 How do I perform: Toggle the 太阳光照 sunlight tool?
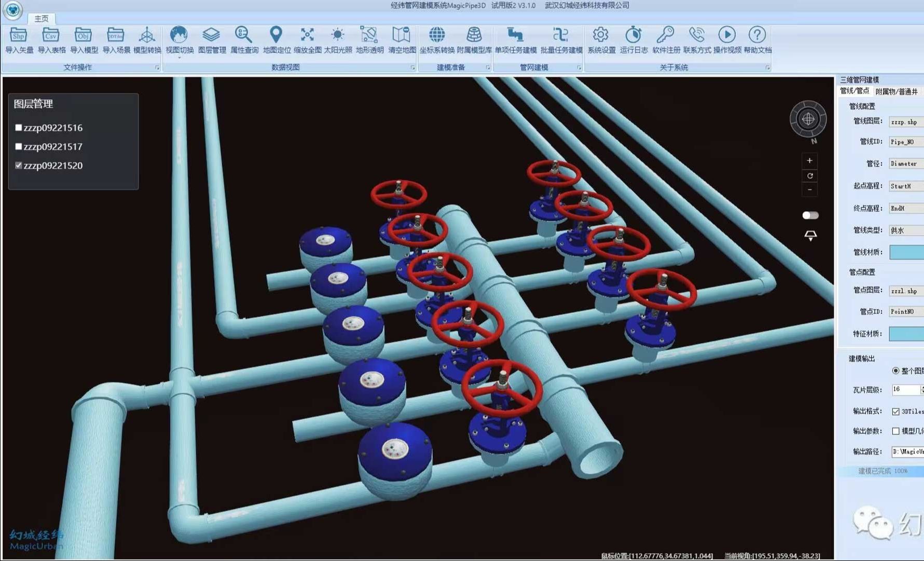(x=338, y=40)
